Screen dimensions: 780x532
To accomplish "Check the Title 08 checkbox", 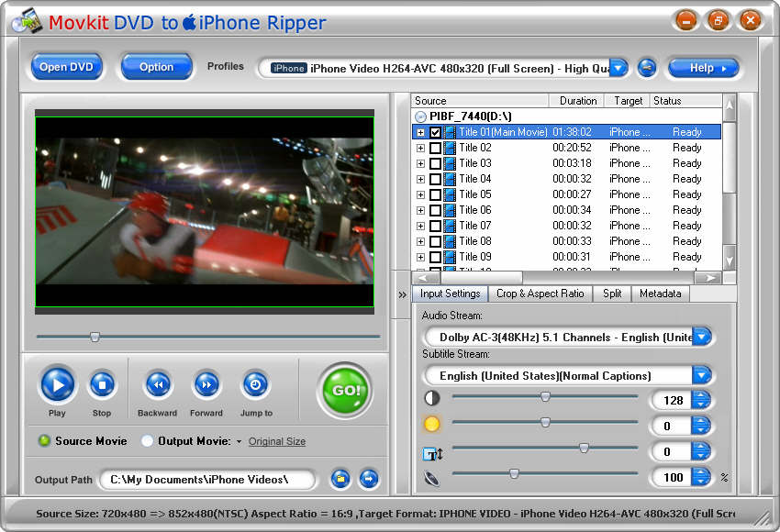I will (435, 241).
